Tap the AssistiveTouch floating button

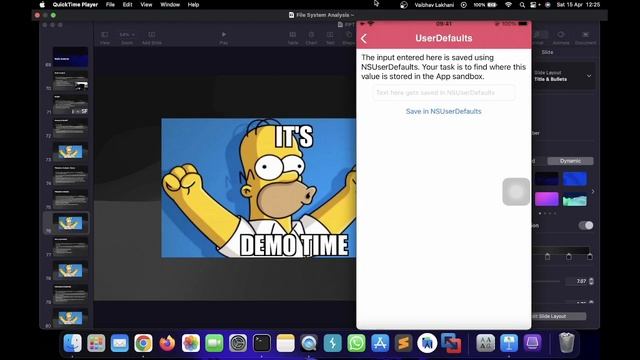tap(516, 191)
